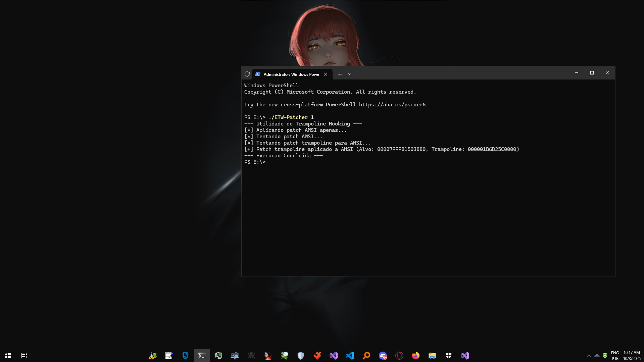
Task: Click the https://aka.ms/pscore6 link text
Action: click(392, 105)
